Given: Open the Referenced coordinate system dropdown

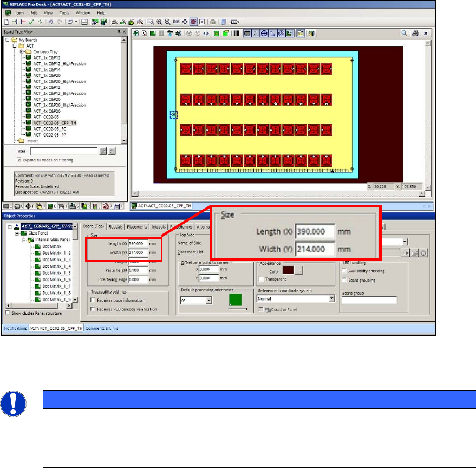Looking at the screenshot, I should [x=332, y=298].
